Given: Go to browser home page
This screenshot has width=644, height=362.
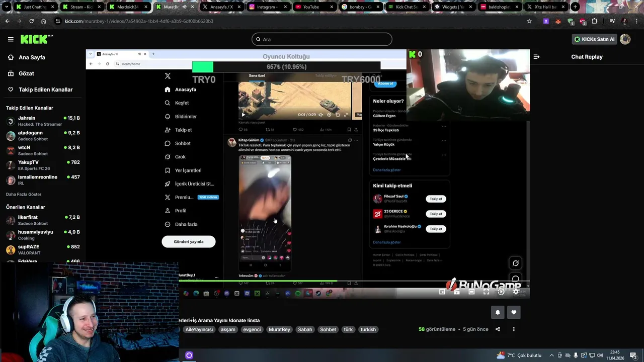Looking at the screenshot, I should [x=43, y=21].
